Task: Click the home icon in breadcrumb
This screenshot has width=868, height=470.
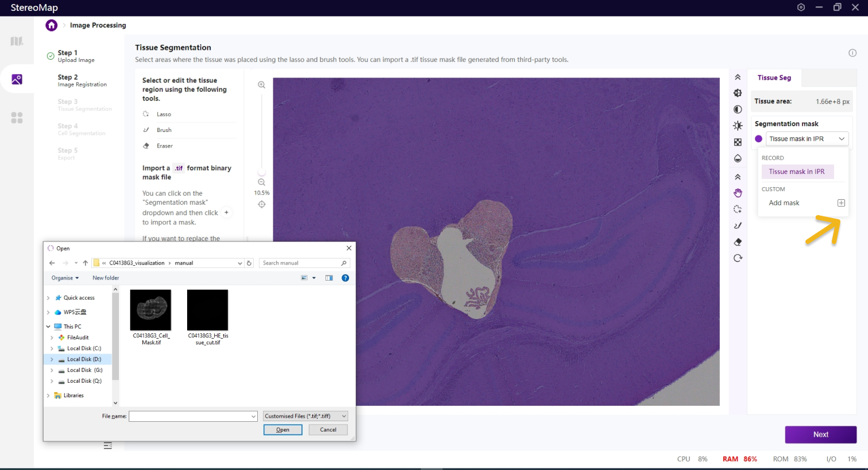Action: pos(52,25)
